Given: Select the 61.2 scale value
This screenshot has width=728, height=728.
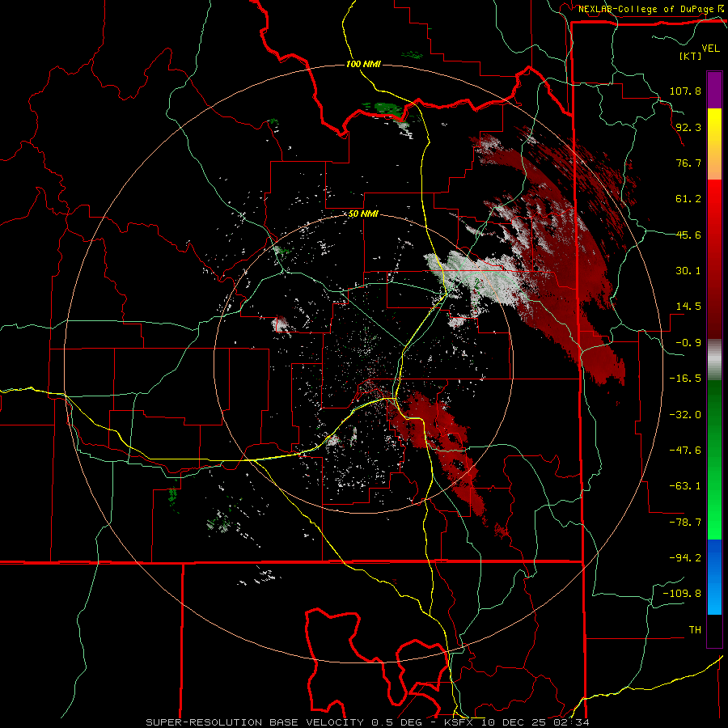Looking at the screenshot, I should coord(688,199).
